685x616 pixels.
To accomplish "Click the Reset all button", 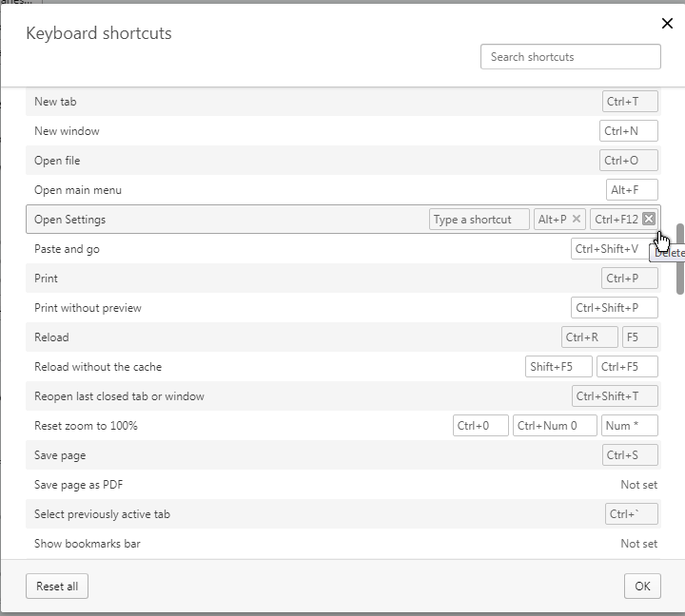I will pyautogui.click(x=57, y=586).
